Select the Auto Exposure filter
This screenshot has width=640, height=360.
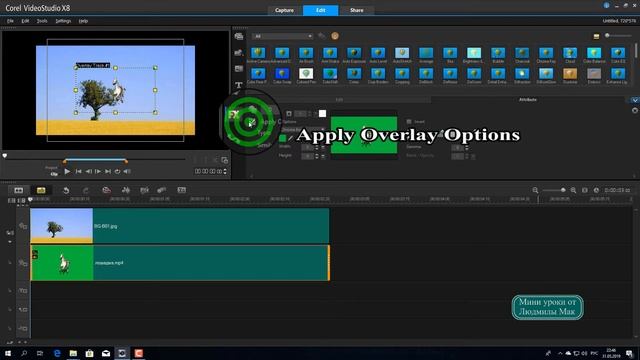pos(354,53)
